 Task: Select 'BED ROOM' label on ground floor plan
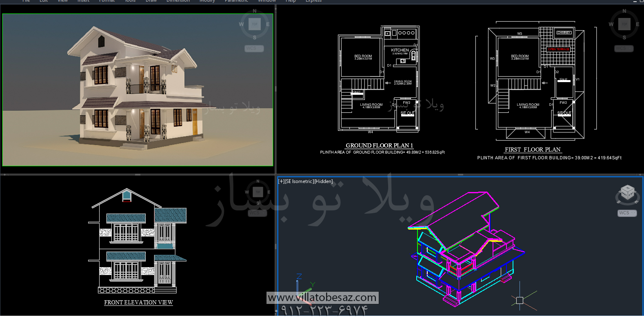(x=363, y=56)
